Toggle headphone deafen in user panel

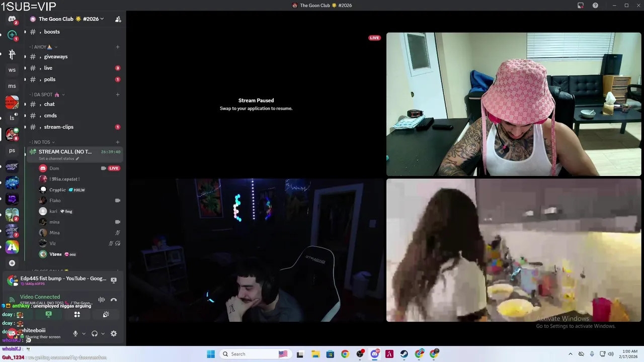click(95, 333)
